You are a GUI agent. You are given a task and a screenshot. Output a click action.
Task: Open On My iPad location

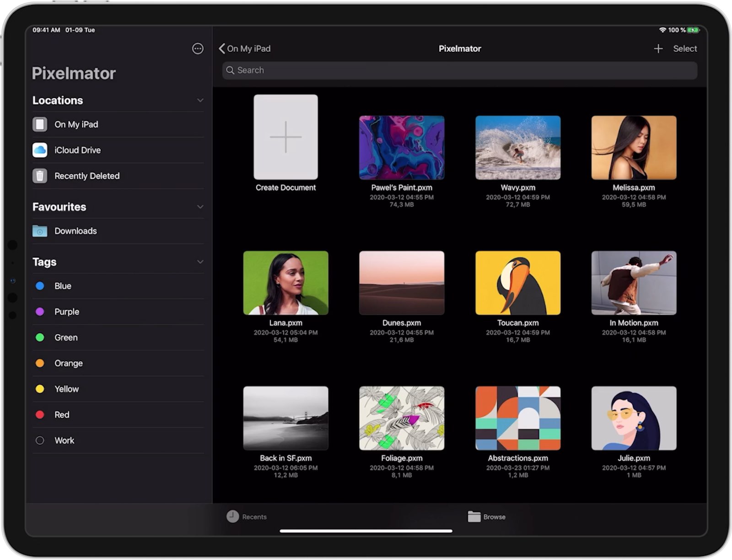(x=118, y=124)
